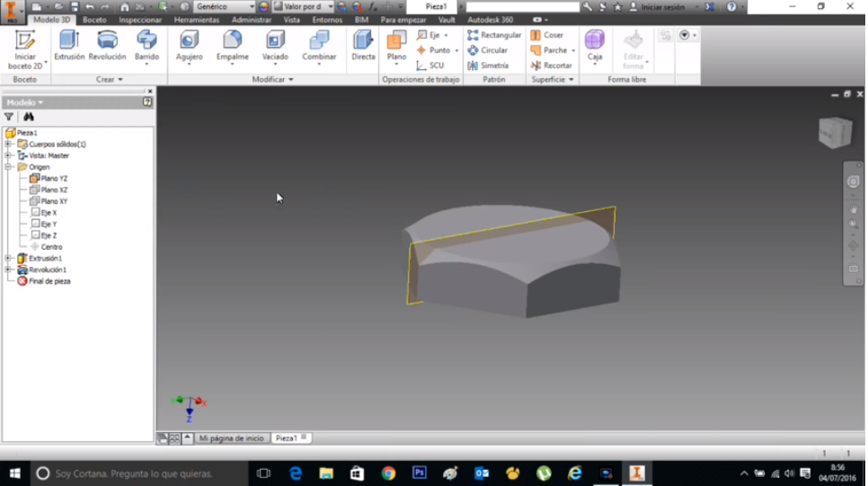
Task: Open the Herramientas ribbon tab
Action: click(x=196, y=20)
